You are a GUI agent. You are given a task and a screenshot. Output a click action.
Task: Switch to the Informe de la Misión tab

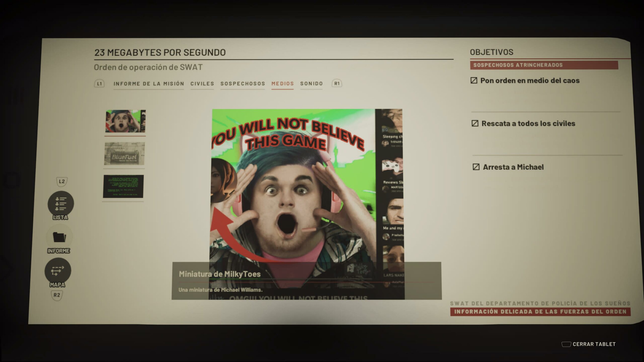click(149, 84)
